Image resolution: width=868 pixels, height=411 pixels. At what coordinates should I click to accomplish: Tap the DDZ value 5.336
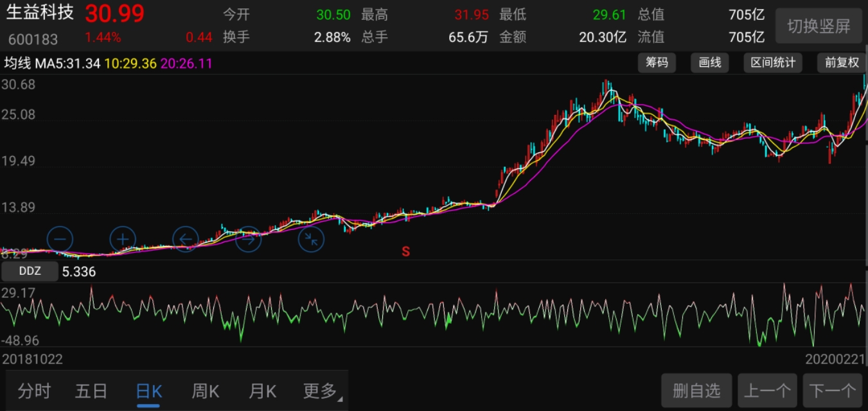click(x=79, y=272)
